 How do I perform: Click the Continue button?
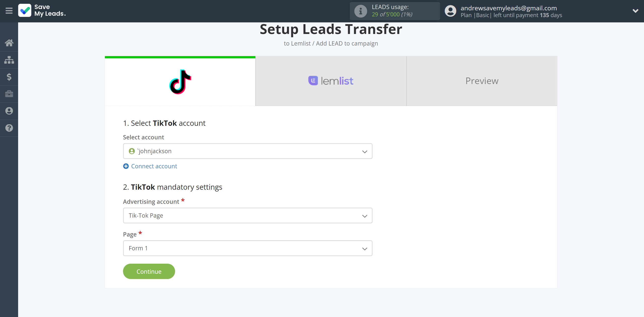click(x=149, y=271)
